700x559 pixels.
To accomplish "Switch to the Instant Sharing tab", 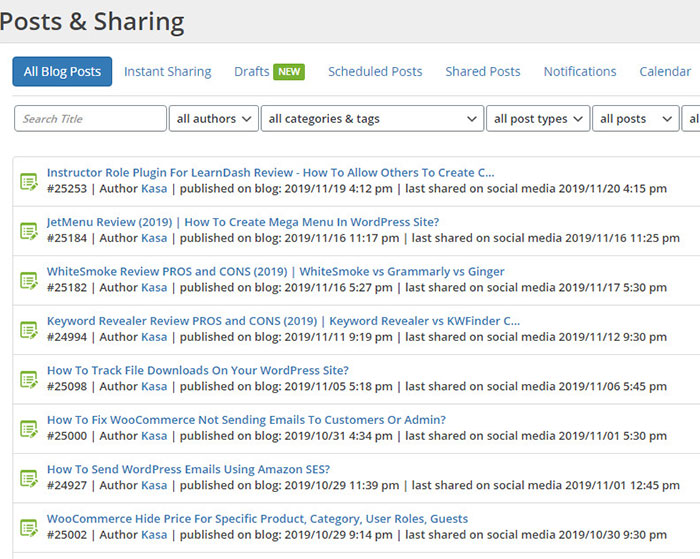I will 167,72.
